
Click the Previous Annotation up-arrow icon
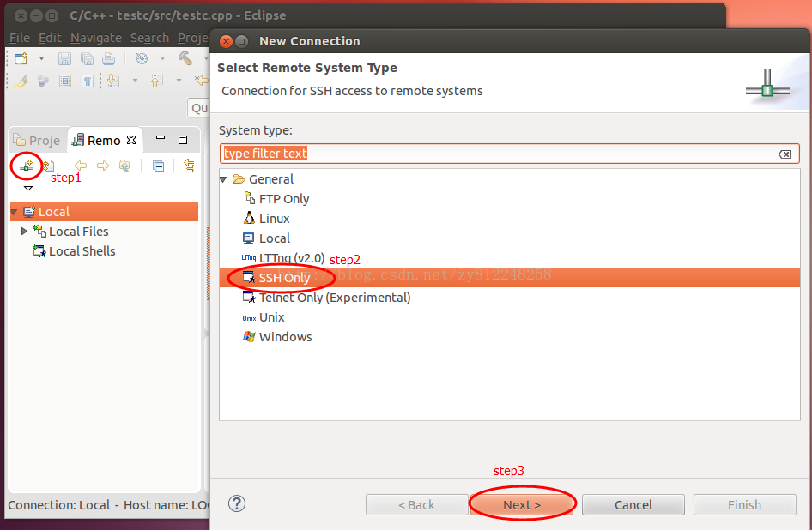156,81
